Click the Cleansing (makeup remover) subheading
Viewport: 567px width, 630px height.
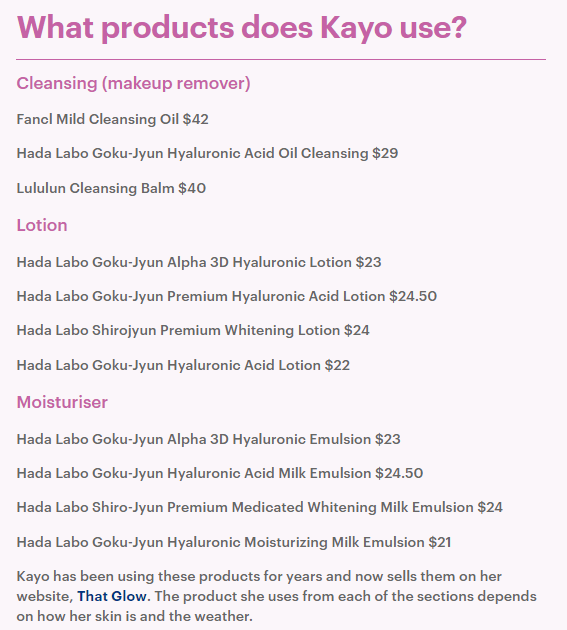[x=133, y=84]
